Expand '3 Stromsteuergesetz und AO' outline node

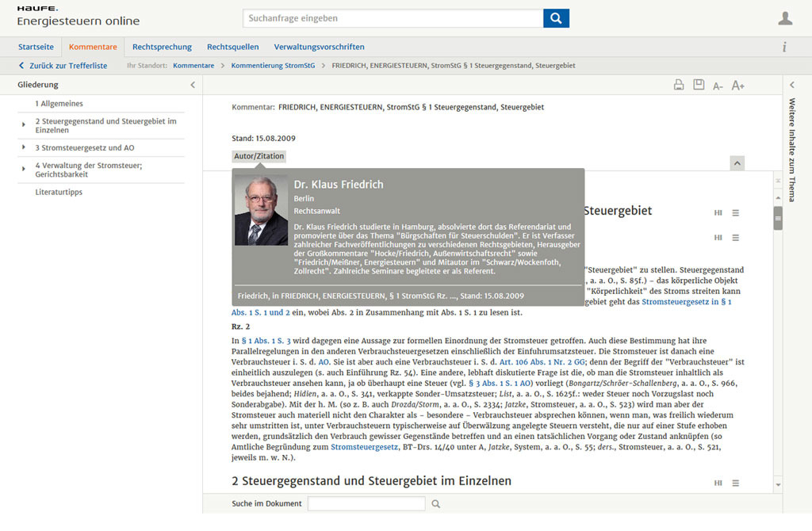click(23, 147)
